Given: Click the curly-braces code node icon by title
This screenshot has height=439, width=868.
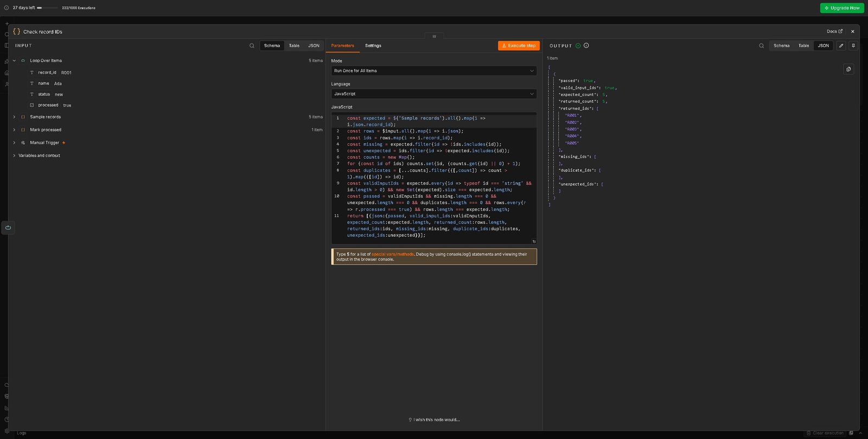Looking at the screenshot, I should point(16,31).
